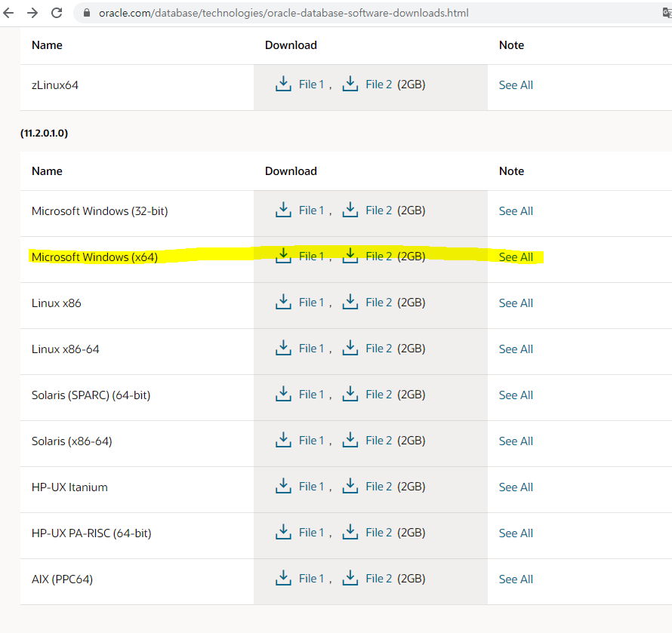Download File 1 icon for Windows (32-bit)

283,210
